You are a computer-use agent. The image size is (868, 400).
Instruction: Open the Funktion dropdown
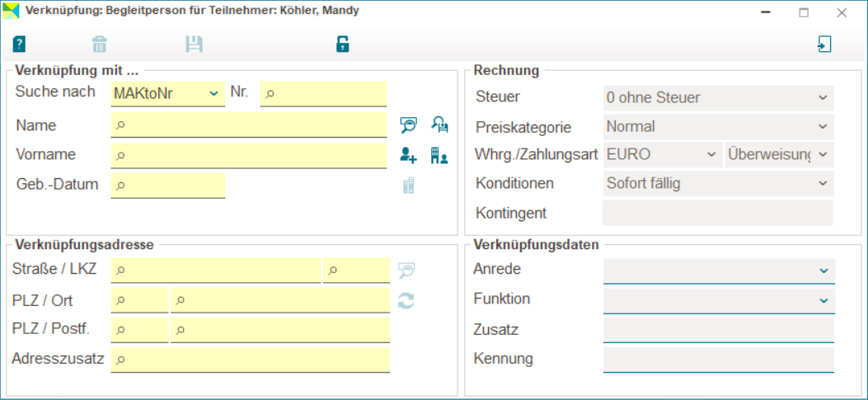[719, 300]
